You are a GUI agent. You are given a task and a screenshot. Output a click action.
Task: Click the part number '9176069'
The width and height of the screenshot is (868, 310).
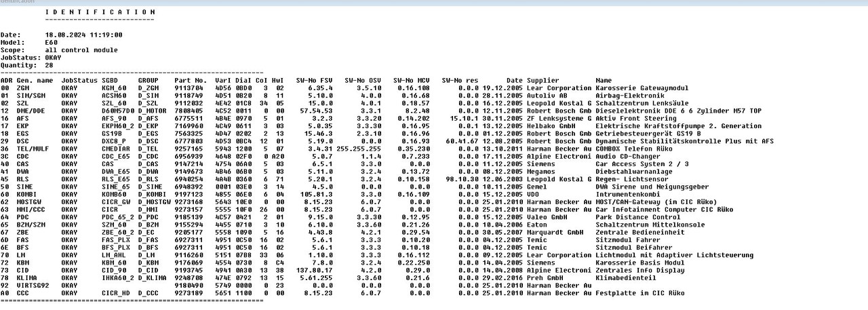point(189,263)
